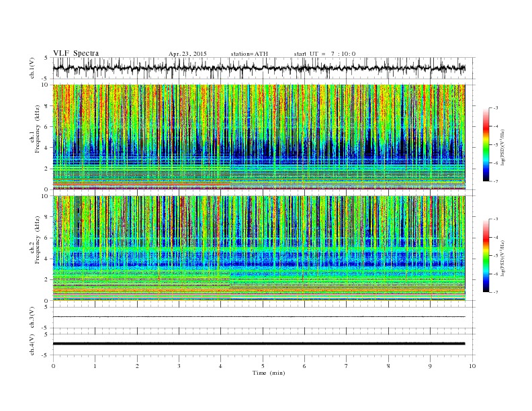
Task: Click the time axis tick label '5'
Action: [263, 366]
